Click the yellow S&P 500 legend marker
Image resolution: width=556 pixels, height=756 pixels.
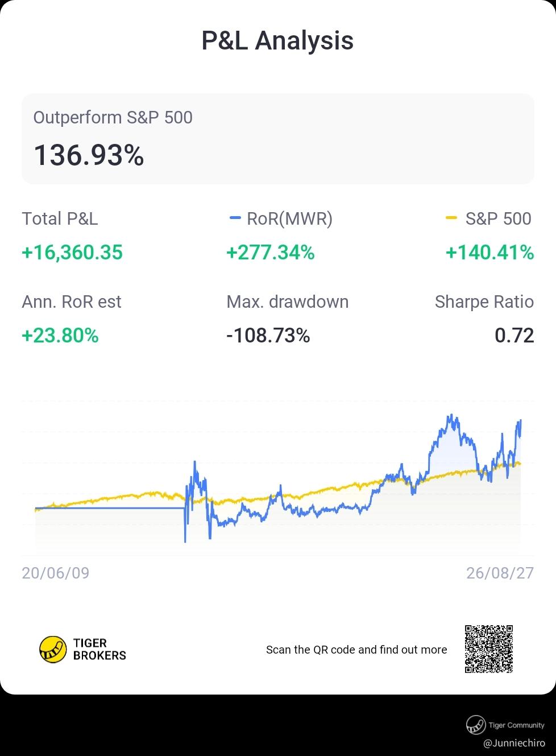(x=451, y=218)
